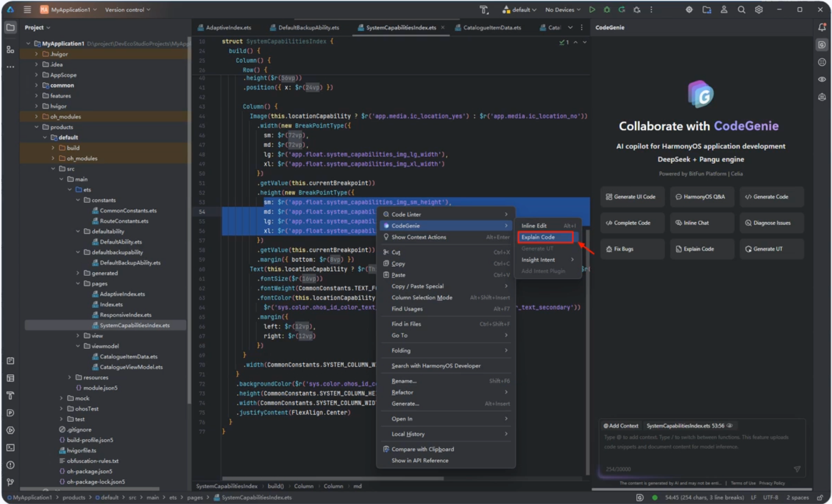Switch to DefaultBackupAbility.ets tab

(304, 27)
